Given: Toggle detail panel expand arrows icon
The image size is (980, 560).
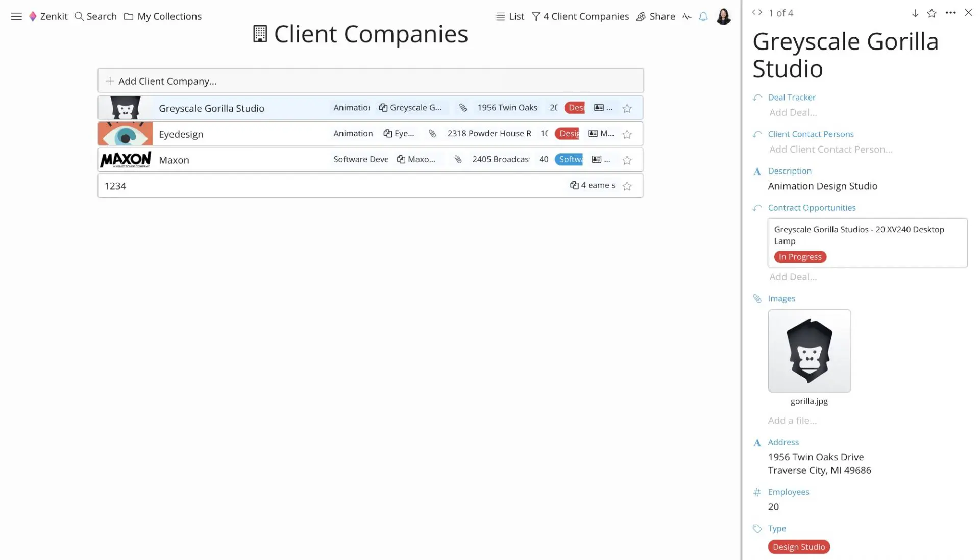Looking at the screenshot, I should [757, 13].
